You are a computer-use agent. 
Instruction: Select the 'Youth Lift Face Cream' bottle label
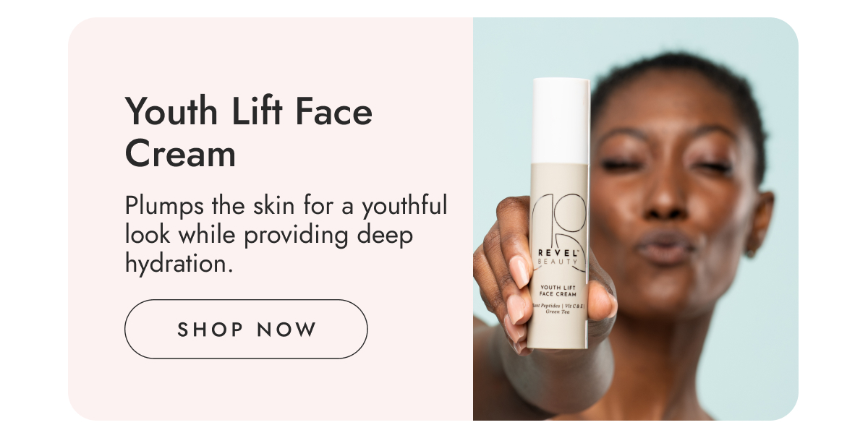click(558, 291)
